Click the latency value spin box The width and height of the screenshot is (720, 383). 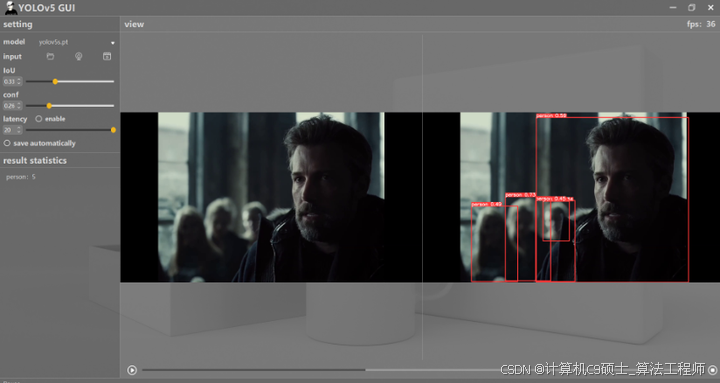pyautogui.click(x=12, y=130)
